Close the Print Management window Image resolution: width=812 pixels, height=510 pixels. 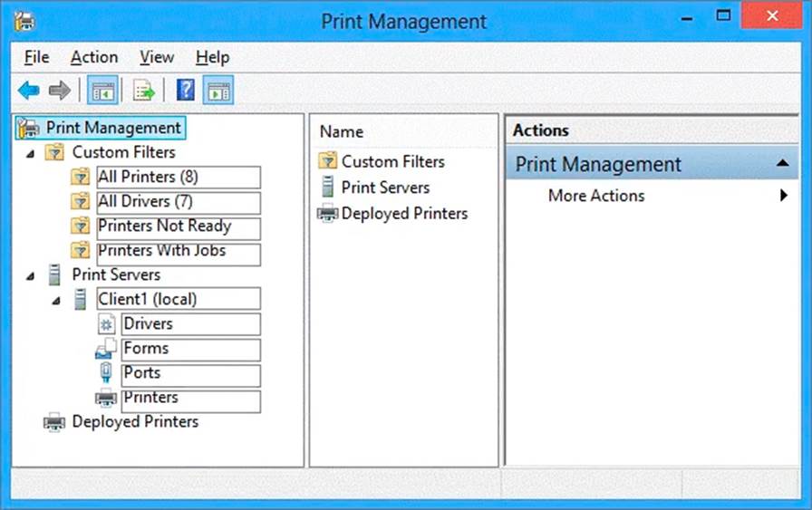(771, 15)
